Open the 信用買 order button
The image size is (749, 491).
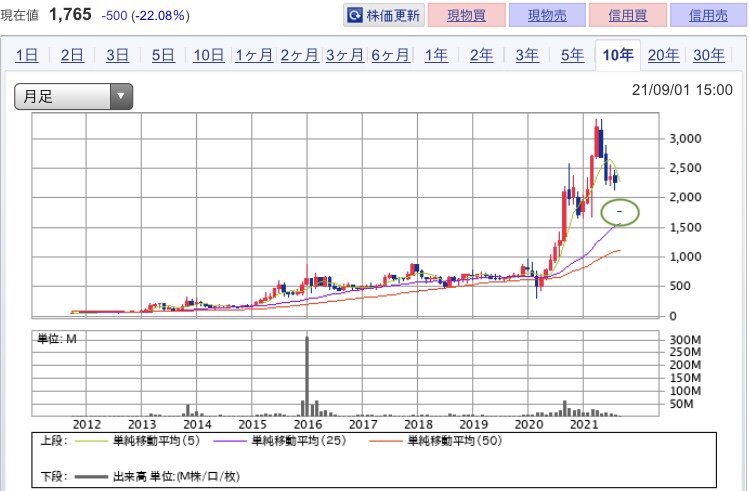click(x=628, y=15)
